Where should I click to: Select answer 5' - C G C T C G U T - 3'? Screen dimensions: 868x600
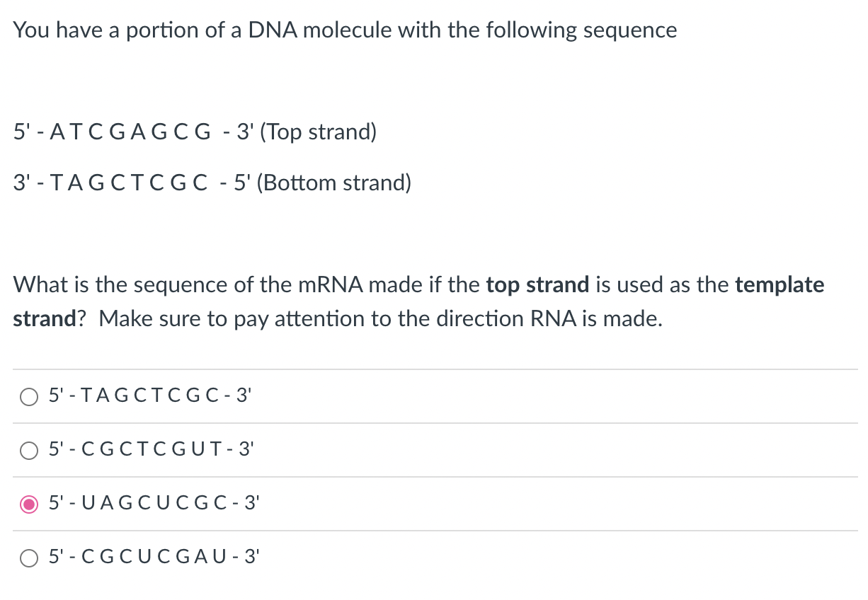click(x=29, y=450)
